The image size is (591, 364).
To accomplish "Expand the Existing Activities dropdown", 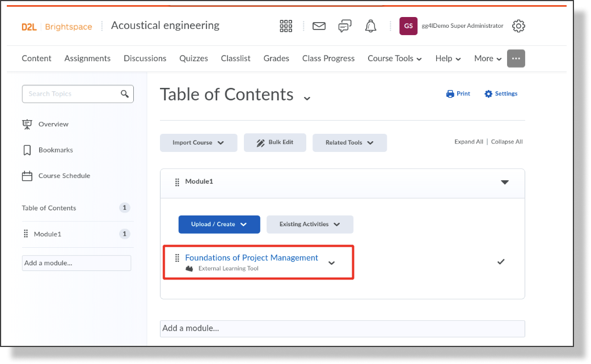I will 310,224.
